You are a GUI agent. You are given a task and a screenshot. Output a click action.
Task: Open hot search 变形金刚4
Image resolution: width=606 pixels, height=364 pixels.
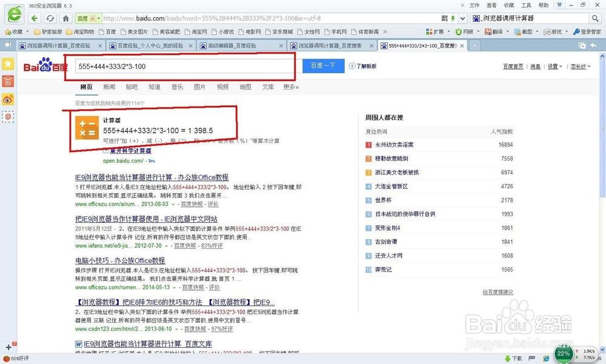click(387, 228)
